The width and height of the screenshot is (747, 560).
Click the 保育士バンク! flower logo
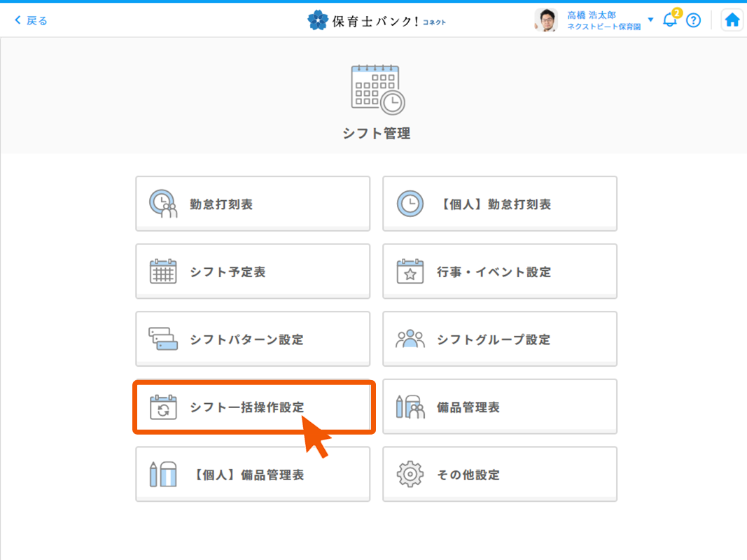317,20
